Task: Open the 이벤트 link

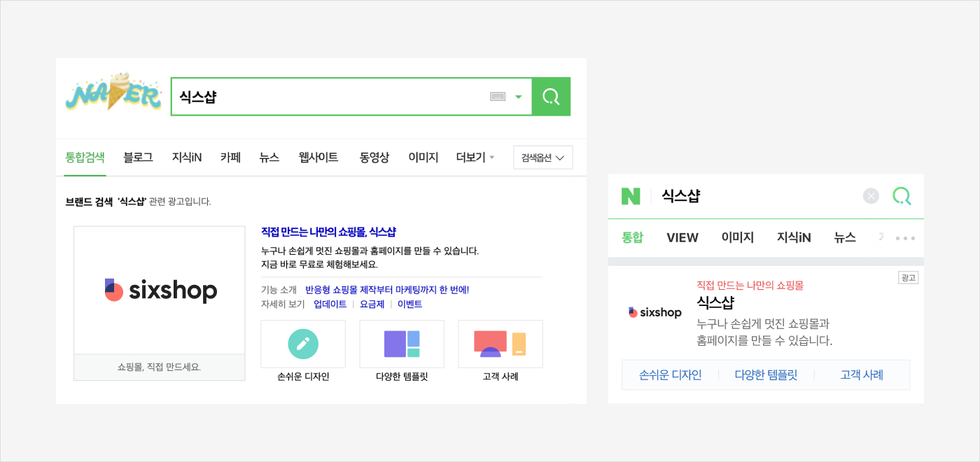Action: pyautogui.click(x=409, y=304)
